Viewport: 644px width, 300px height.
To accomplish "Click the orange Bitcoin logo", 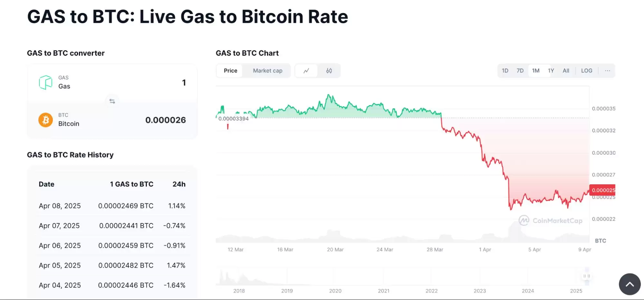I will 46,120.
